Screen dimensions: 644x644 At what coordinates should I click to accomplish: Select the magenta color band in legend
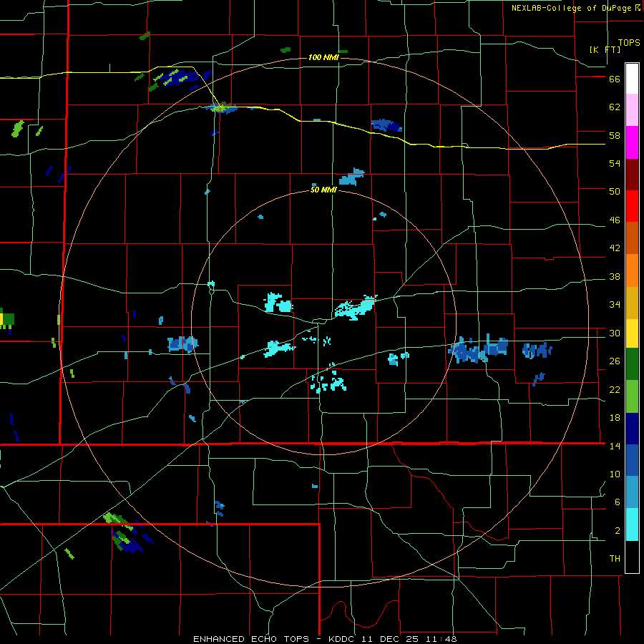(x=632, y=142)
